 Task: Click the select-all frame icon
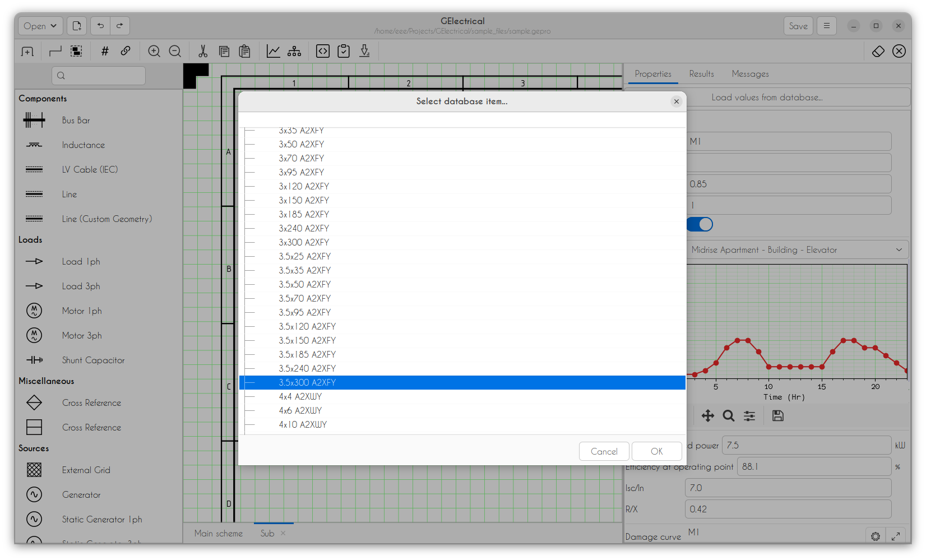tap(76, 52)
